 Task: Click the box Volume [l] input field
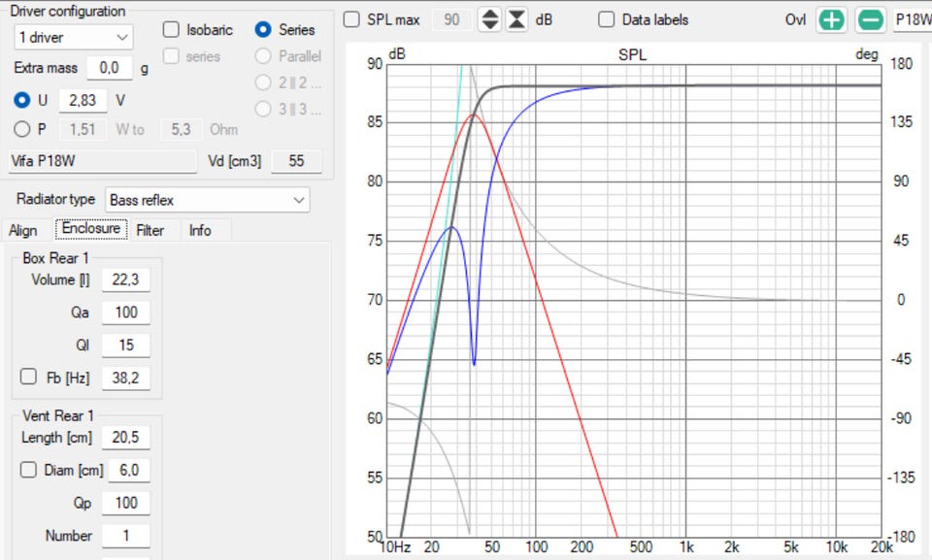125,280
